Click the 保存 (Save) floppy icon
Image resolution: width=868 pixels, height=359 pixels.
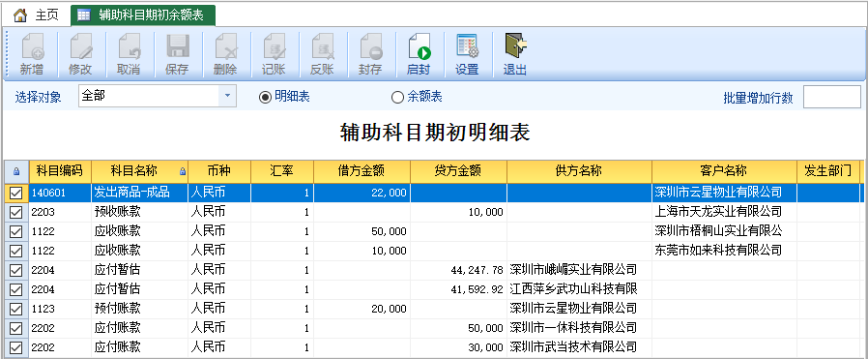[177, 46]
